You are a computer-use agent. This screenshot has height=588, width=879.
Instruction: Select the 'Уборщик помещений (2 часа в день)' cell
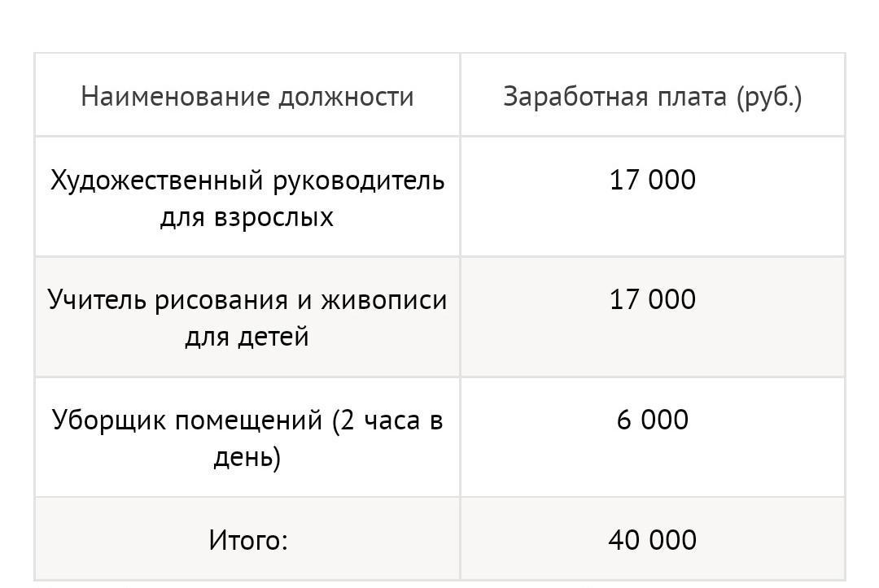(x=247, y=438)
